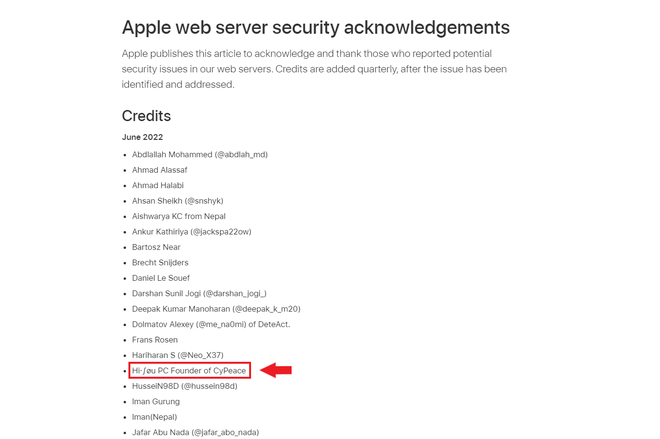Select Ankur Kathiriya (@jackspa22ow) entry
This screenshot has width=660, height=439.
pyautogui.click(x=192, y=232)
